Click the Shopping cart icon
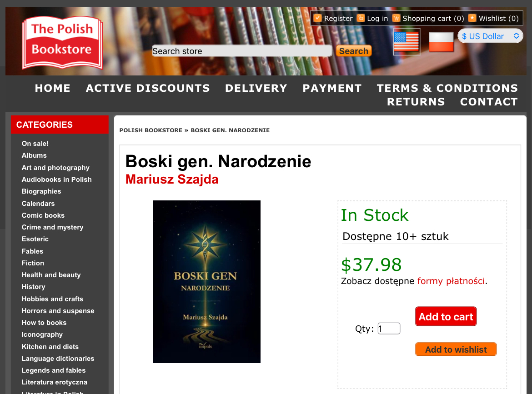The width and height of the screenshot is (532, 394). point(396,18)
